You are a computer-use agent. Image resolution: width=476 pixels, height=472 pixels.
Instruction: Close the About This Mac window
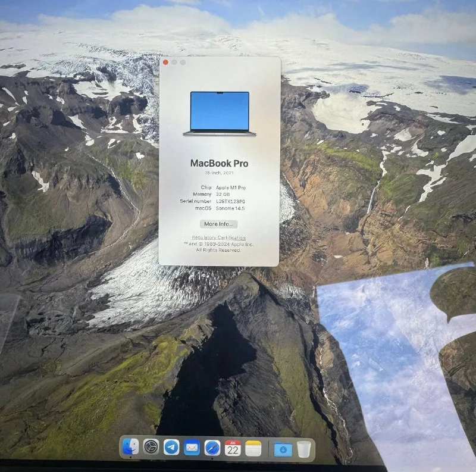coord(165,62)
